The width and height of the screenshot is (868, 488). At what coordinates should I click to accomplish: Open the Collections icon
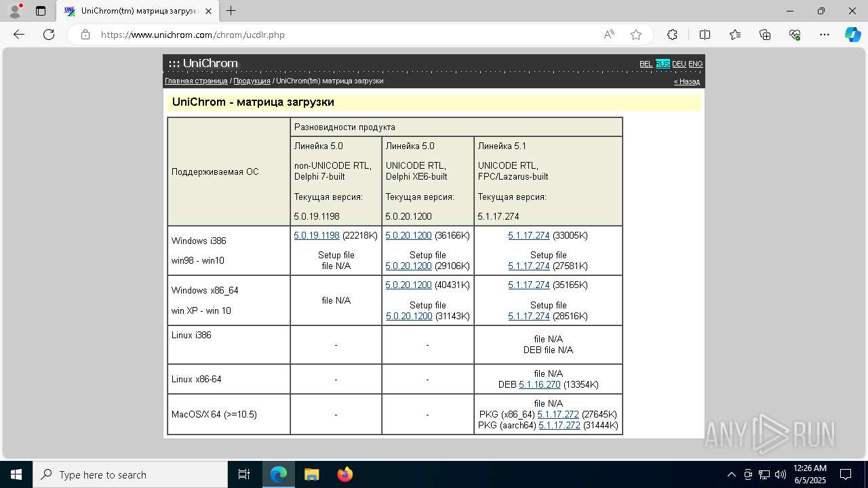coord(765,35)
